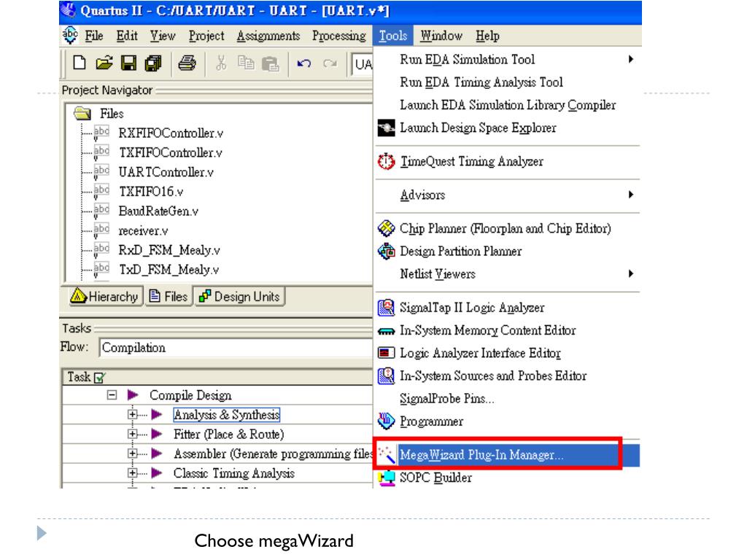Choose SignalProbe Pins menu entry

[508, 399]
